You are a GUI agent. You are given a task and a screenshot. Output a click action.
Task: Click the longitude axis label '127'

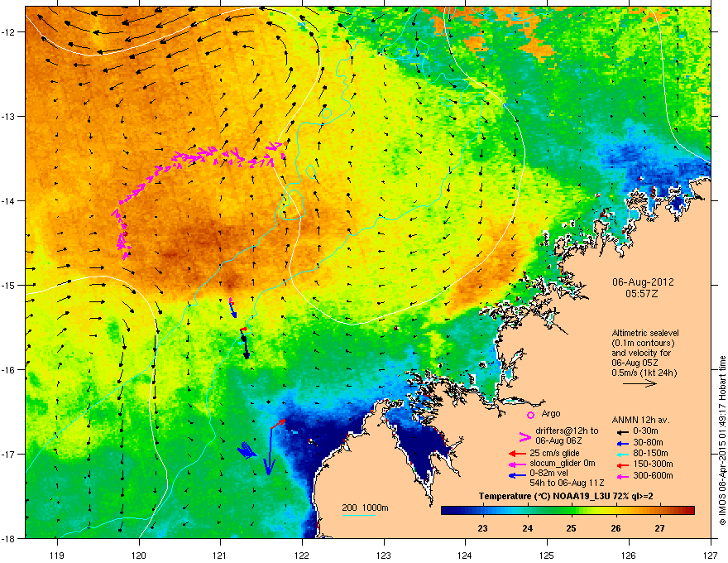pyautogui.click(x=711, y=556)
